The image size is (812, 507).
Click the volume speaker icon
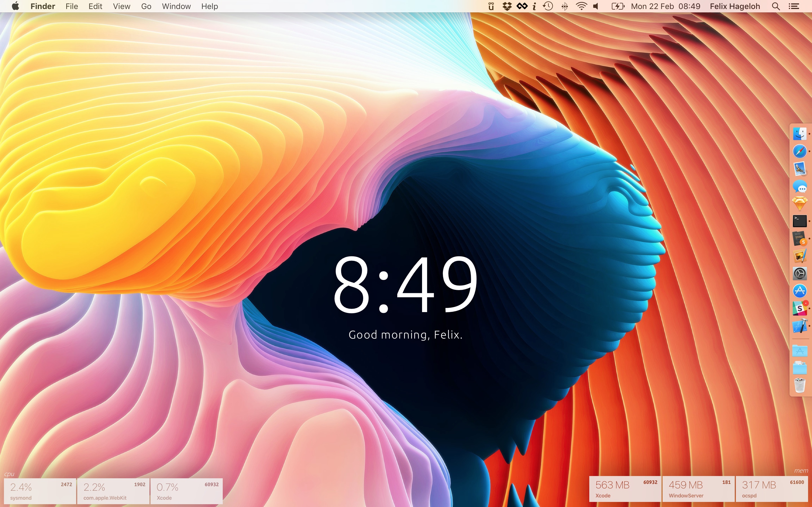pyautogui.click(x=596, y=6)
